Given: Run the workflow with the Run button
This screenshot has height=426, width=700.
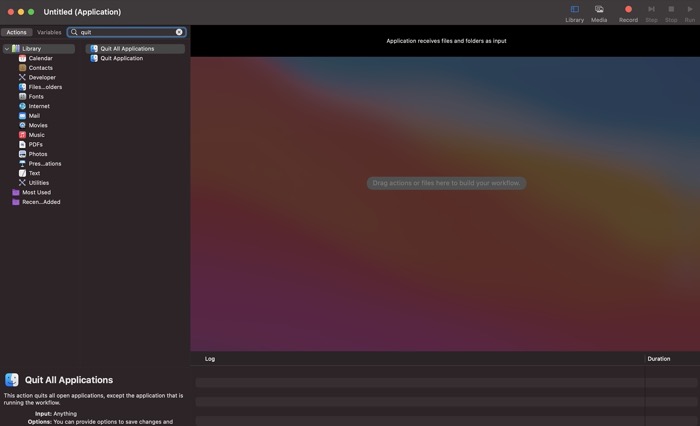Looking at the screenshot, I should [690, 14].
